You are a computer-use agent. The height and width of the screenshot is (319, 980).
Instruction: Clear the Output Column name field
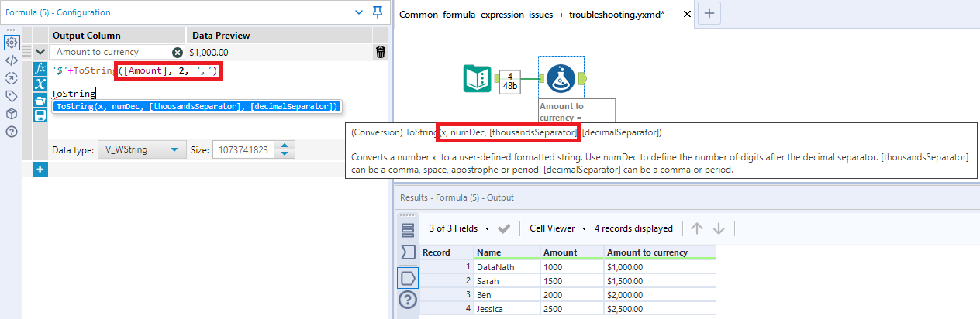tap(178, 52)
